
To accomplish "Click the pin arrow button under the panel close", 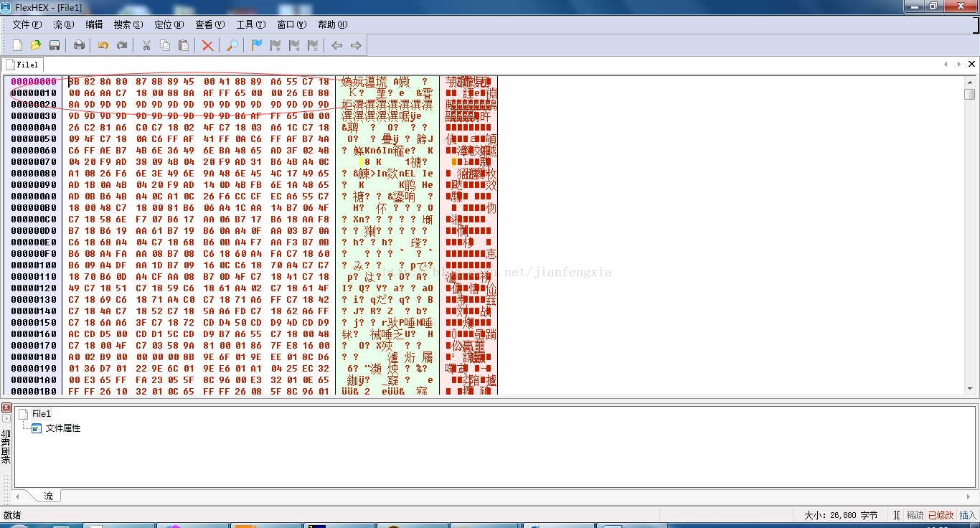I will click(x=6, y=418).
